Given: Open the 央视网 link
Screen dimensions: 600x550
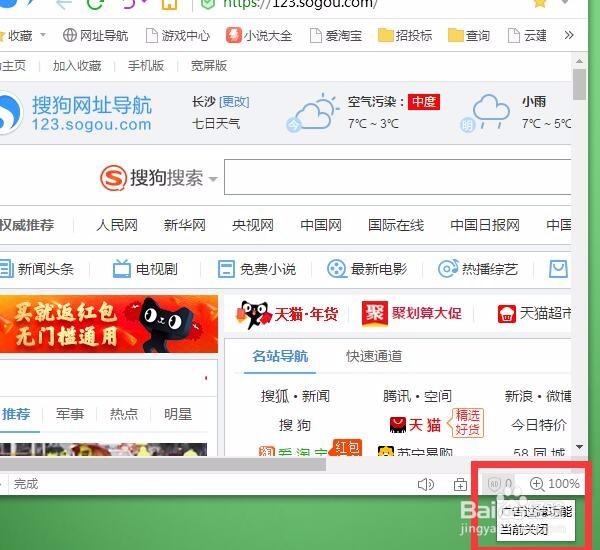Looking at the screenshot, I should coord(253,225).
